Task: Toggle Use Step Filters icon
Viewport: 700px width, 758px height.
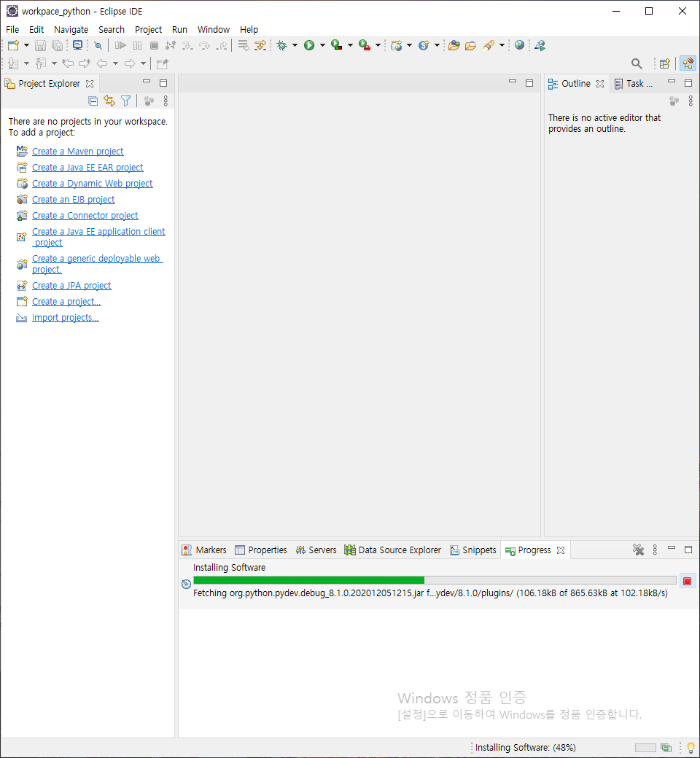Action: (260, 45)
